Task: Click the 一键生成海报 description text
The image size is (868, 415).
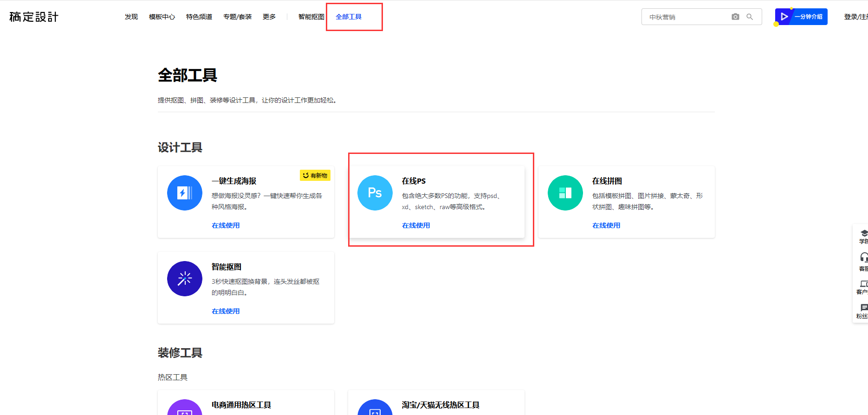Action: [x=267, y=201]
